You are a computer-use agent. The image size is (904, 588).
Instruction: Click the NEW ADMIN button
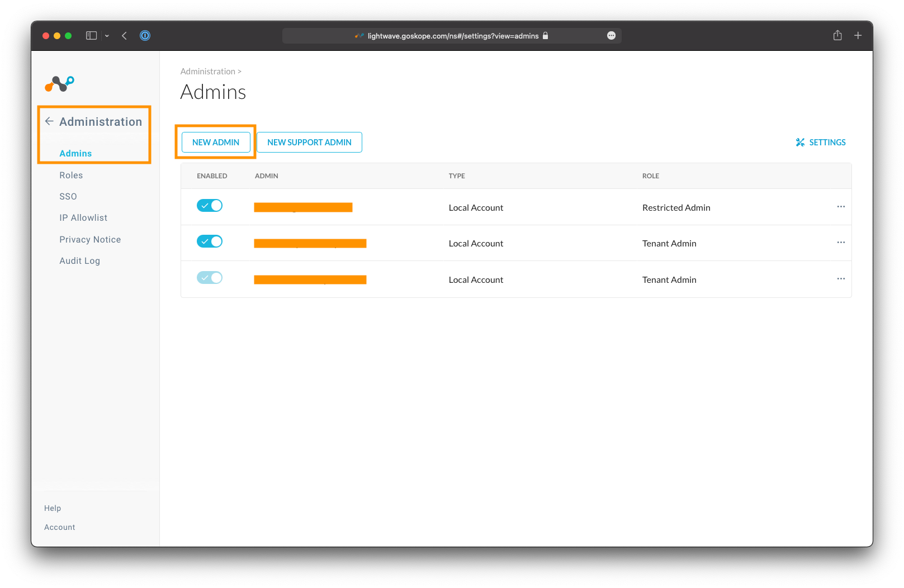coord(216,143)
